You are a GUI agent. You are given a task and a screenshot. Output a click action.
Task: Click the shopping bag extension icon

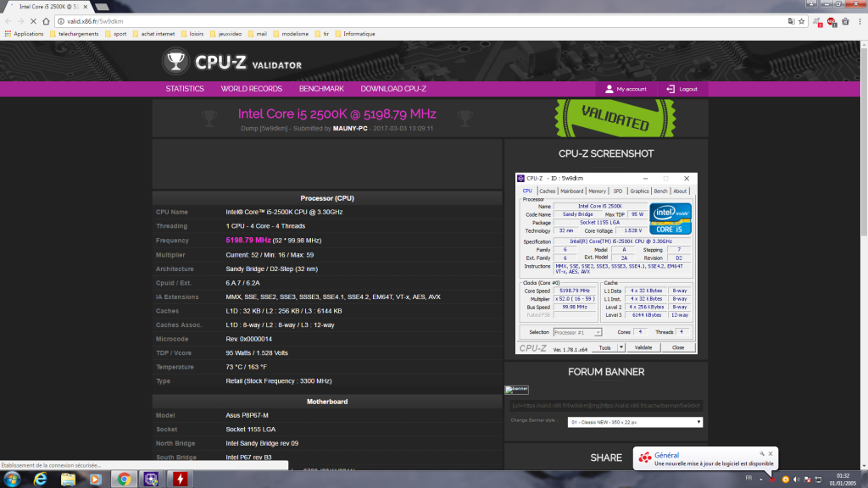coord(845,21)
